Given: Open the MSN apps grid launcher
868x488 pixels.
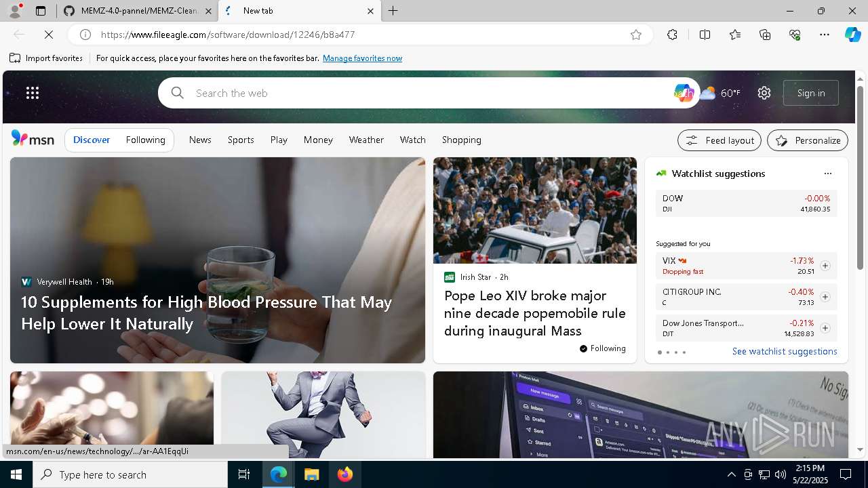Looking at the screenshot, I should coord(33,93).
